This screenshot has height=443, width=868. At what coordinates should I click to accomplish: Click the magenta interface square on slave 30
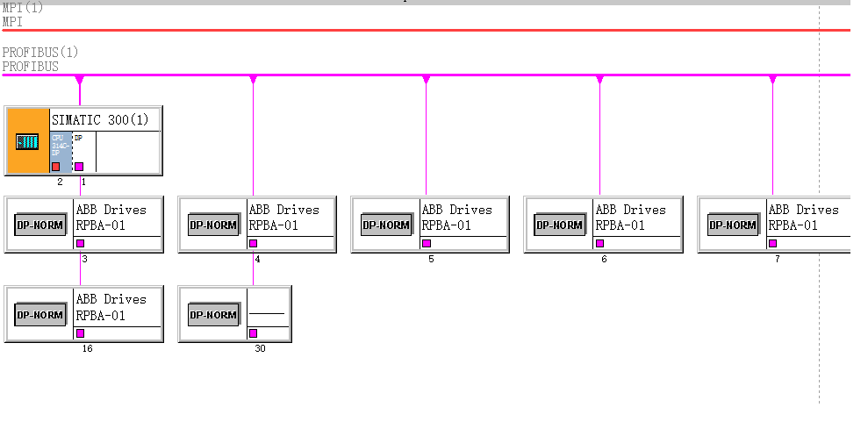click(254, 333)
